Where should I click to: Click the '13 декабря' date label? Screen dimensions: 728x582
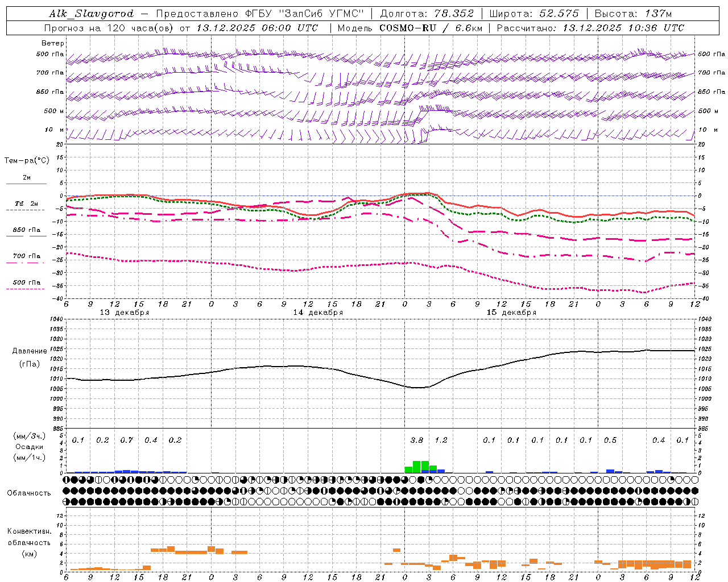coord(125,313)
